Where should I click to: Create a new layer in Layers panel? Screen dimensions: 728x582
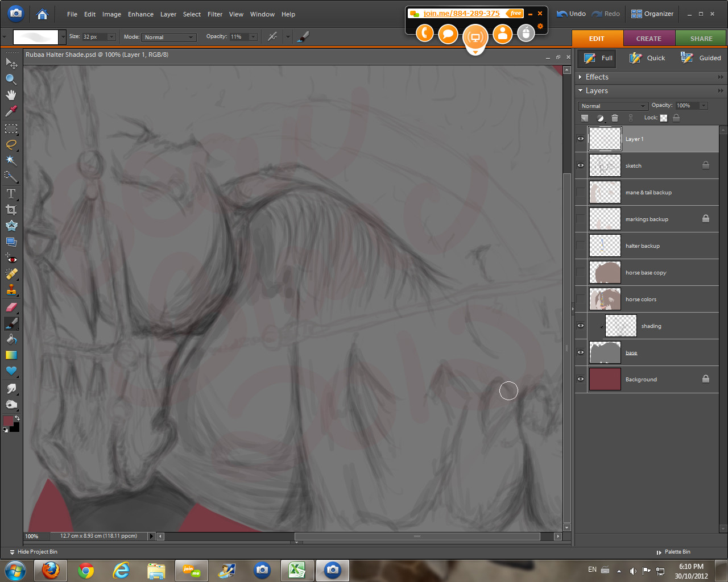585,118
